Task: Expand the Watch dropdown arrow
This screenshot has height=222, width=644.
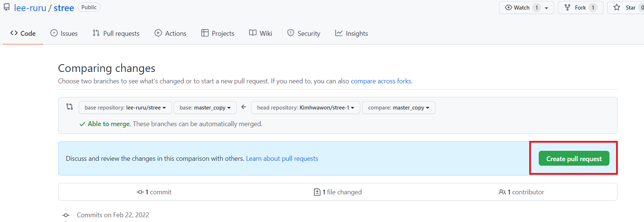Action: tap(547, 8)
